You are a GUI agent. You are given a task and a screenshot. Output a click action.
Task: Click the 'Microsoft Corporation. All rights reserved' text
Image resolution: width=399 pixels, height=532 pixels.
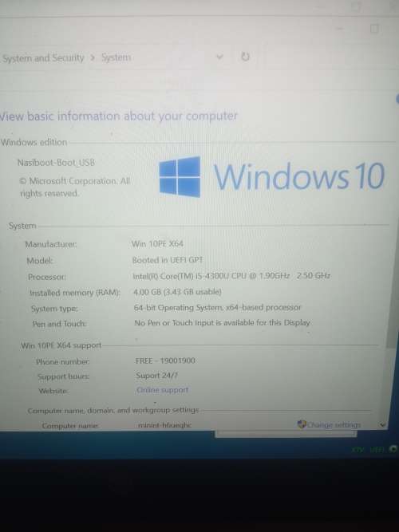point(75,187)
